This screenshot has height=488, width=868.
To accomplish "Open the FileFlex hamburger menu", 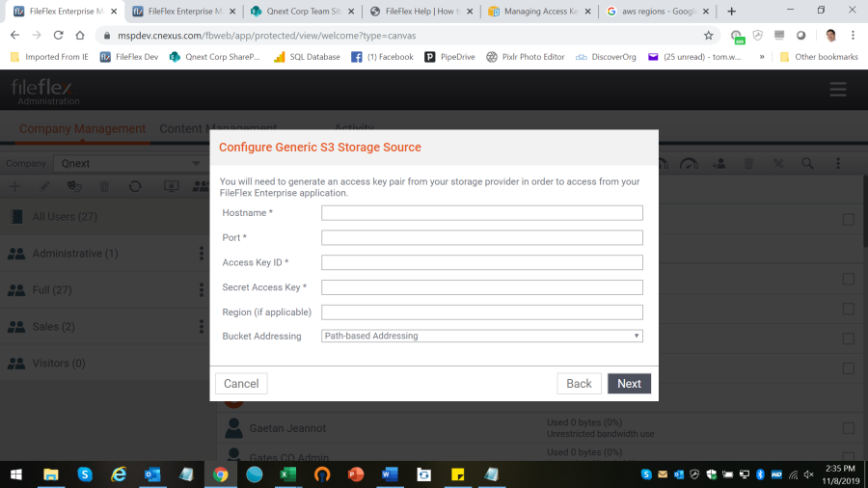I will point(837,90).
